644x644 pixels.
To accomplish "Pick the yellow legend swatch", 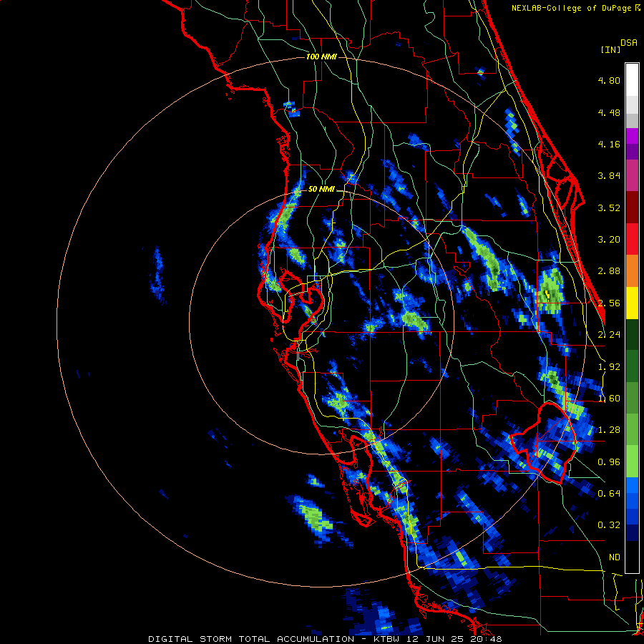I will tap(632, 303).
